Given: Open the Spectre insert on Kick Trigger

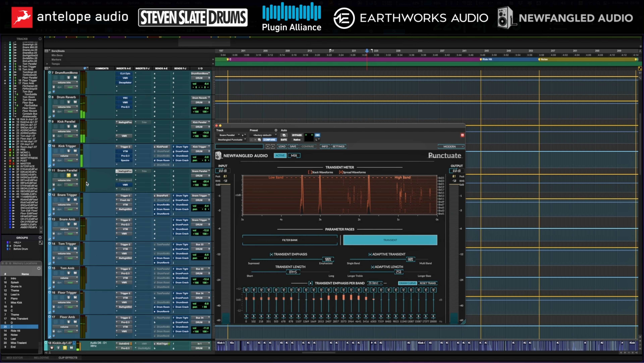Looking at the screenshot, I should point(125,161).
